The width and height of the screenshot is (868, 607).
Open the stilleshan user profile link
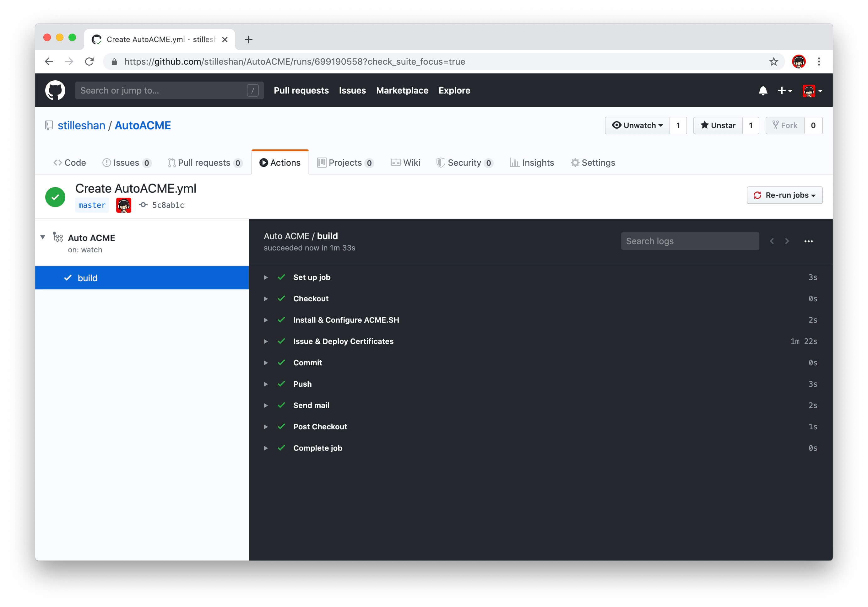tap(81, 126)
